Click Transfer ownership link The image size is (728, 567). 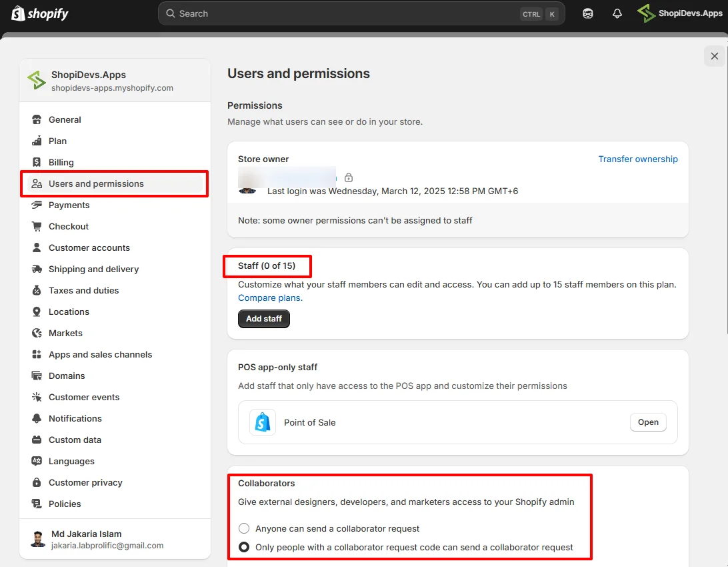coord(638,159)
